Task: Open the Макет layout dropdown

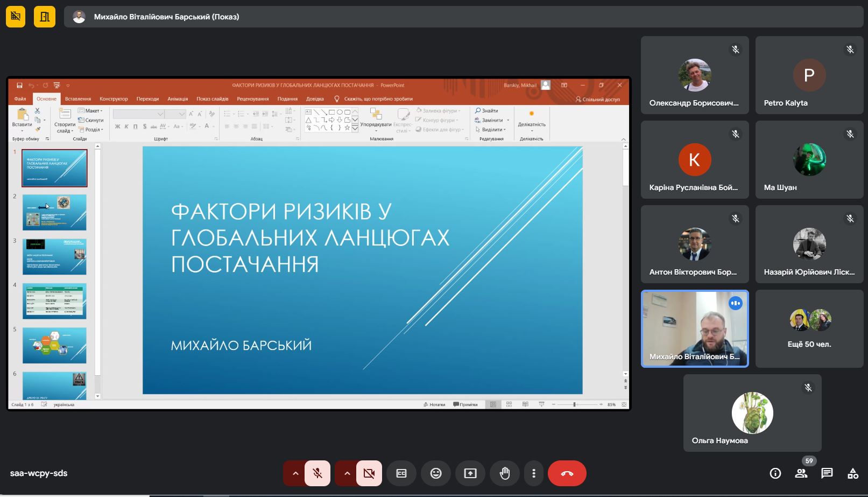Action: [x=90, y=111]
